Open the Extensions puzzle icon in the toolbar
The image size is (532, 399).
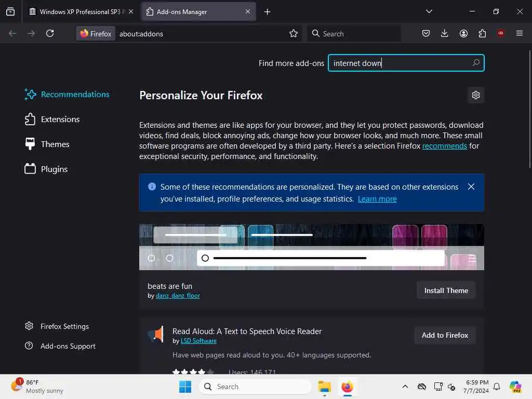pos(482,33)
